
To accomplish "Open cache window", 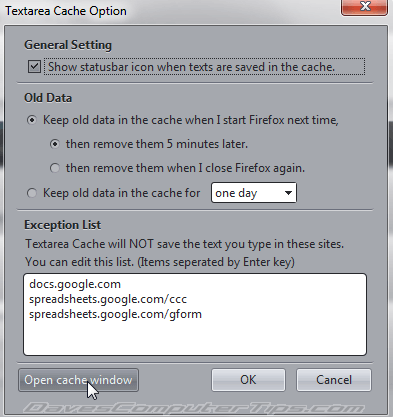I will (78, 380).
